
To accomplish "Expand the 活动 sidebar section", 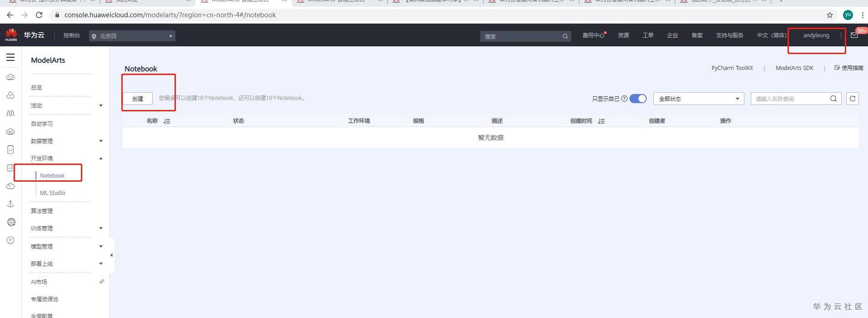I will pos(101,105).
